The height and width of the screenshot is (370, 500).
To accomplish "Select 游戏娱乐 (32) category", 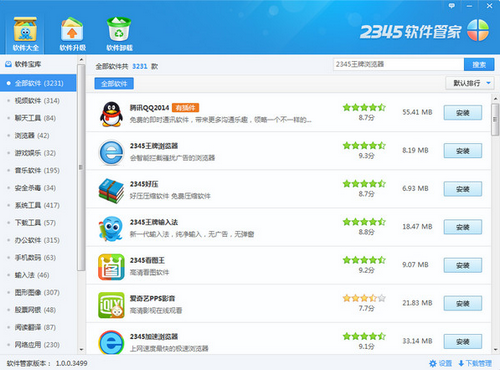I will click(x=38, y=153).
